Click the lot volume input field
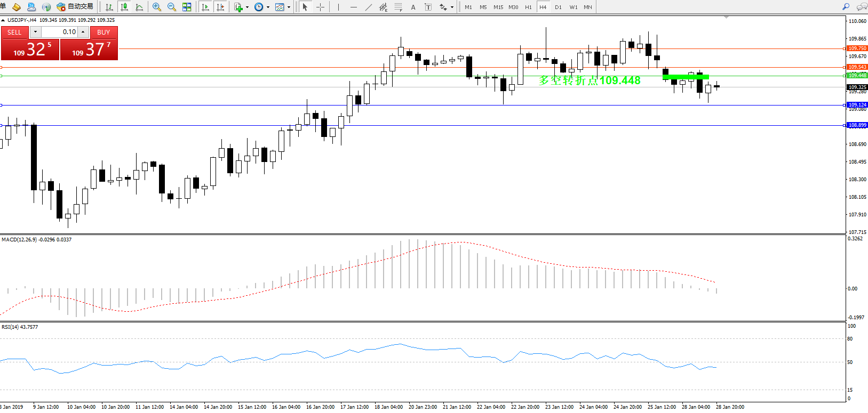 click(59, 32)
